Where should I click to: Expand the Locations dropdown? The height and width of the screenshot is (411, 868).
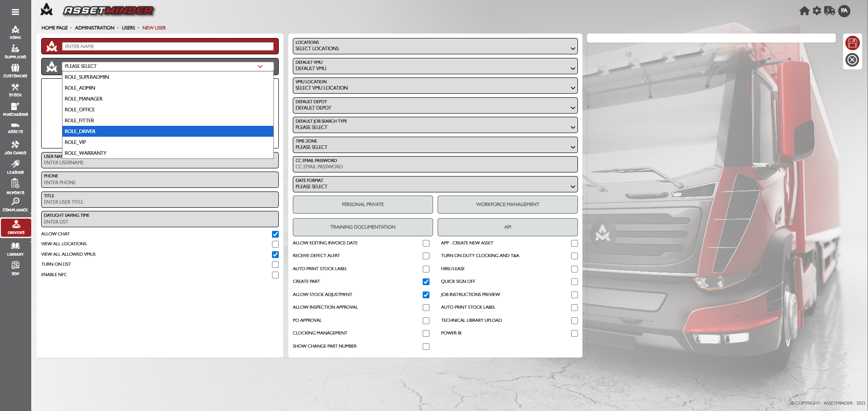(x=435, y=46)
